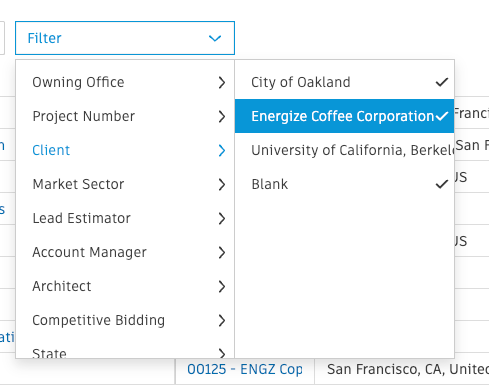Screen dimensions: 489x385
Task: Open Account Manager filter option
Action: pos(125,252)
